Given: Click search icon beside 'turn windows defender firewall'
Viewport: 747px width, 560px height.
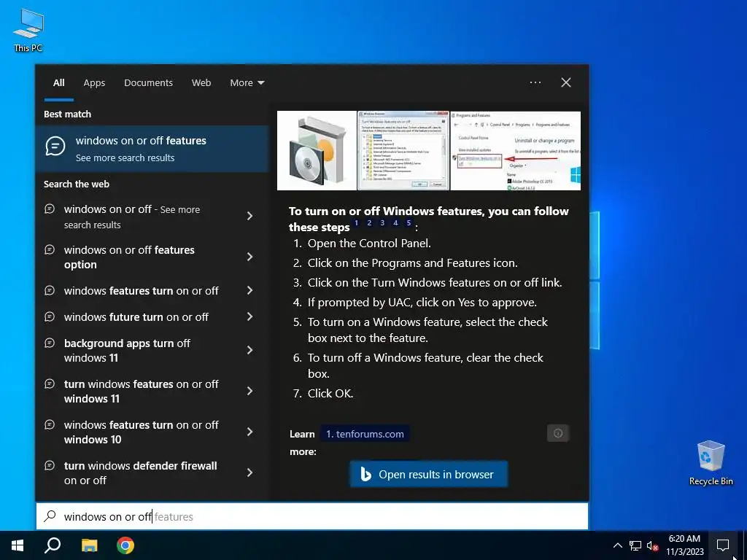Looking at the screenshot, I should point(50,465).
